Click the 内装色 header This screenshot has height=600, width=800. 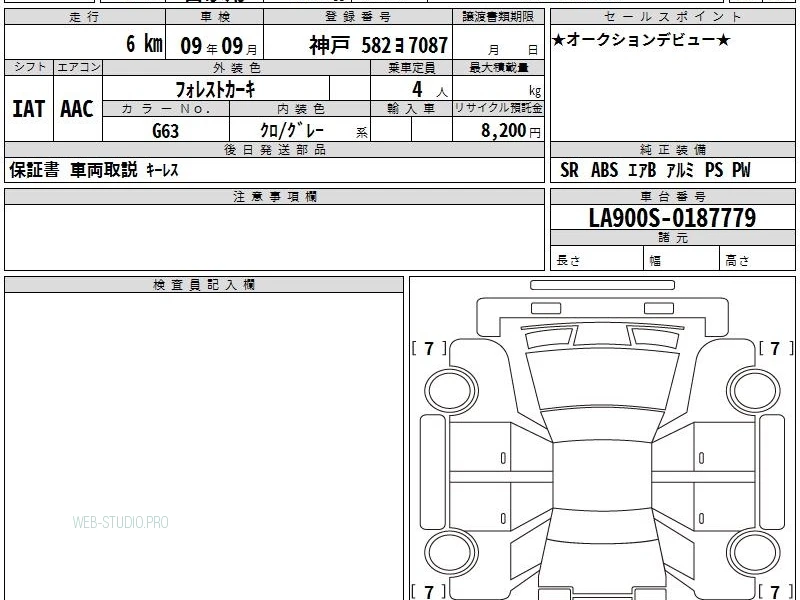(x=300, y=109)
